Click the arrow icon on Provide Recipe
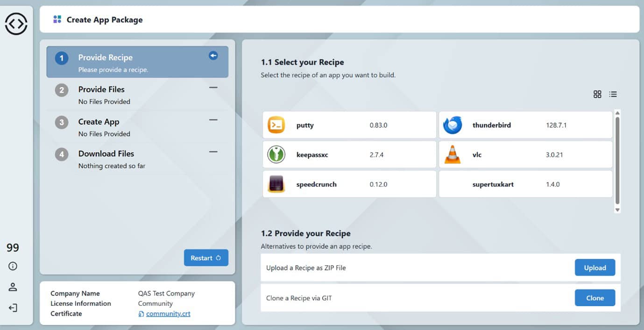This screenshot has height=330, width=644. (x=213, y=56)
